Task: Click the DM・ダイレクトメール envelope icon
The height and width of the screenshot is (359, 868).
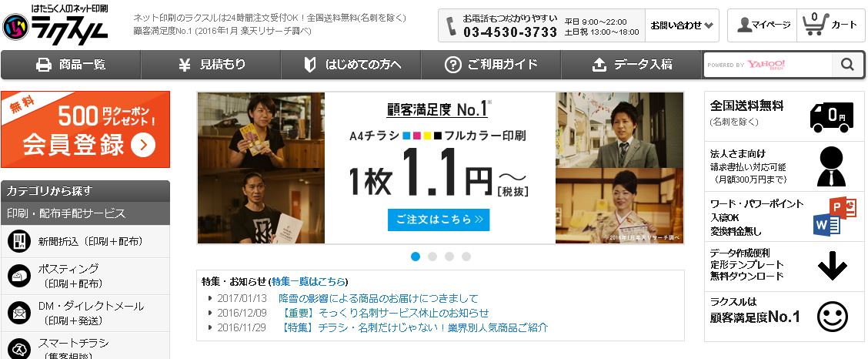Action: coord(19,313)
